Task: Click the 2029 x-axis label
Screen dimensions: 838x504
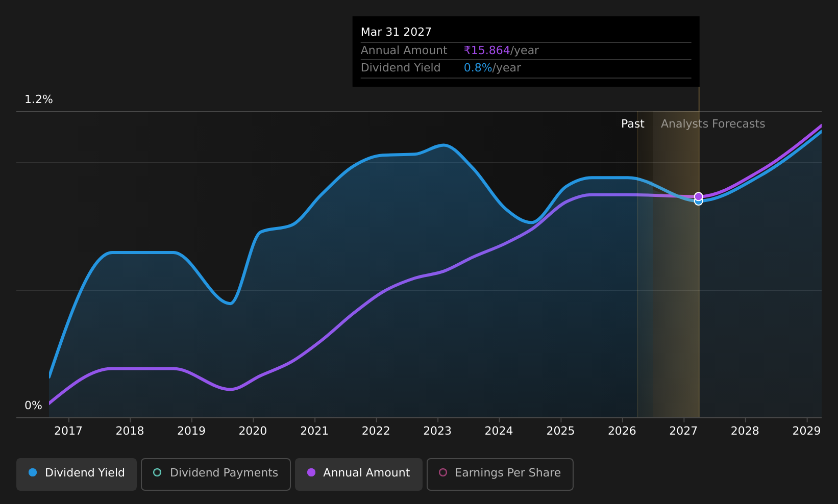Action: pos(806,431)
